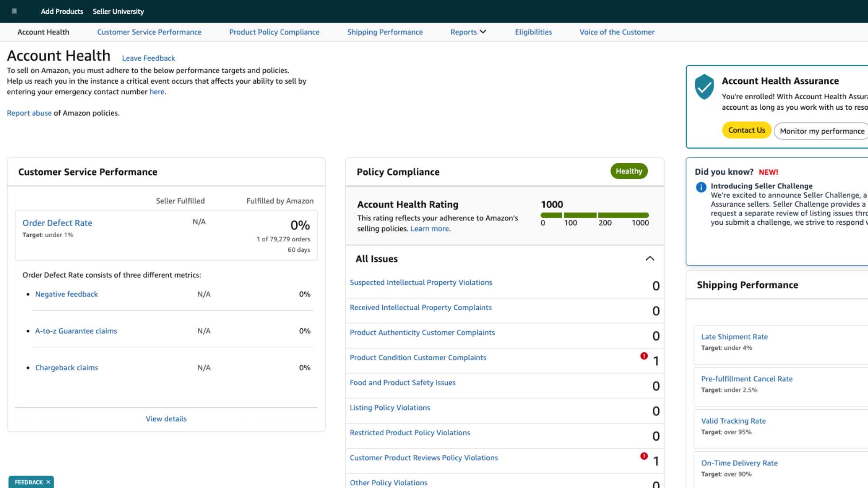
Task: Open the Reports dropdown menu
Action: coord(468,32)
